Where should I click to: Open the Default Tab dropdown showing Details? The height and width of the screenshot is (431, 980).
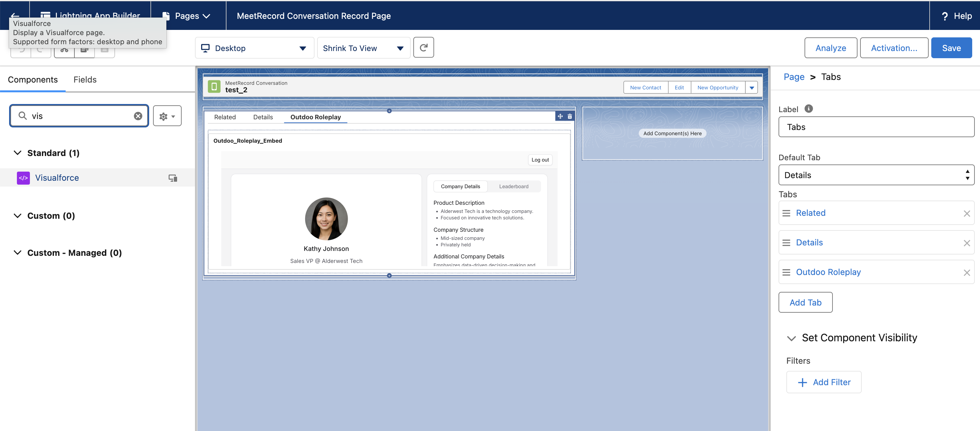point(876,175)
